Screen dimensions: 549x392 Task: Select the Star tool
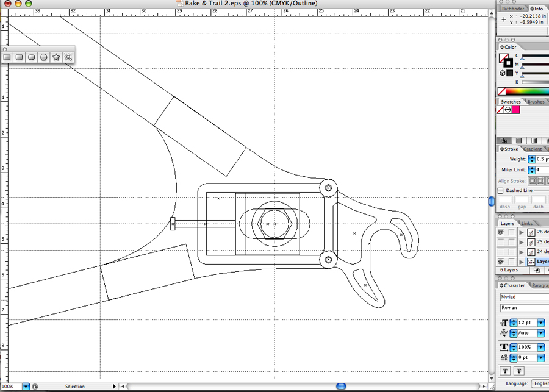click(x=56, y=57)
